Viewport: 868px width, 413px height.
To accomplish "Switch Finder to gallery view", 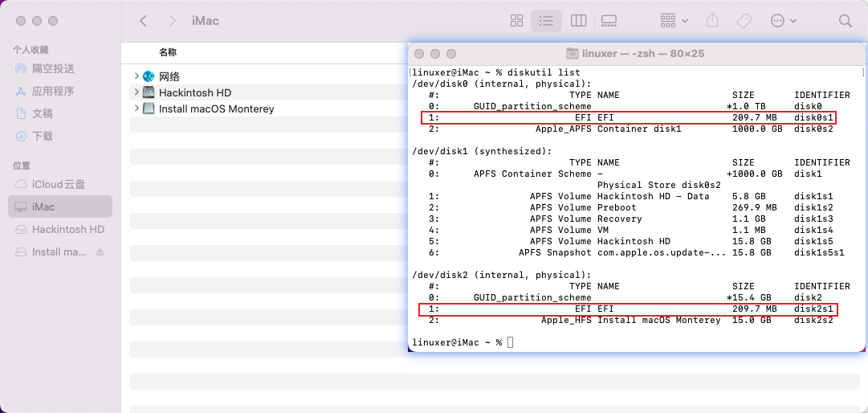I will point(609,21).
